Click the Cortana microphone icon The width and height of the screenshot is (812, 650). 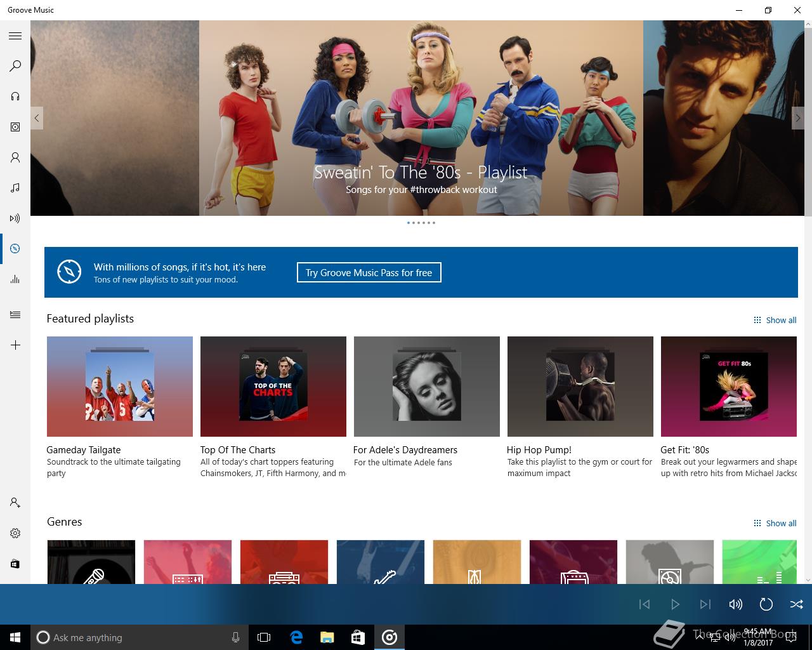pyautogui.click(x=235, y=637)
